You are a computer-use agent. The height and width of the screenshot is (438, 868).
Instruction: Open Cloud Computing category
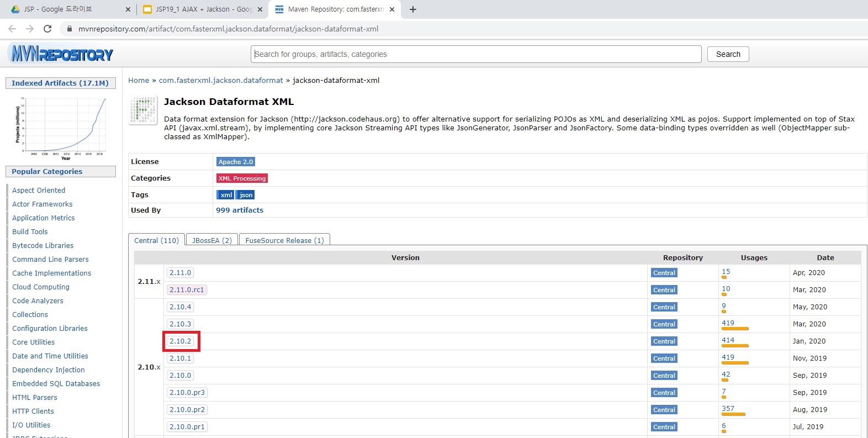pyautogui.click(x=41, y=287)
